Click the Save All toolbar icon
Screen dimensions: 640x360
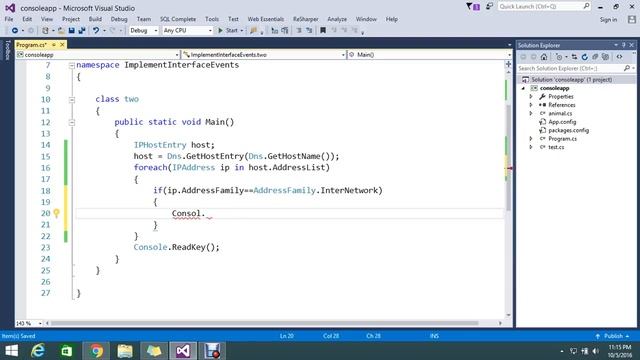[x=82, y=31]
